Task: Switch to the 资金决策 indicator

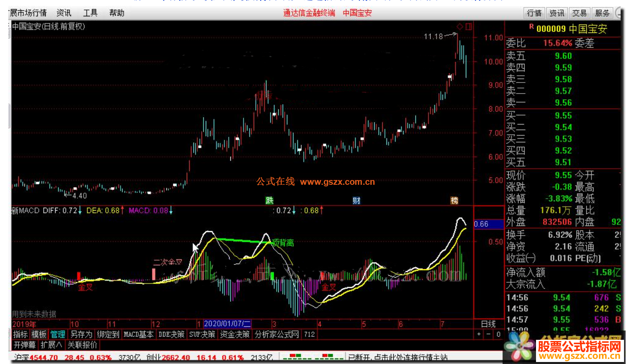Action: tap(235, 334)
